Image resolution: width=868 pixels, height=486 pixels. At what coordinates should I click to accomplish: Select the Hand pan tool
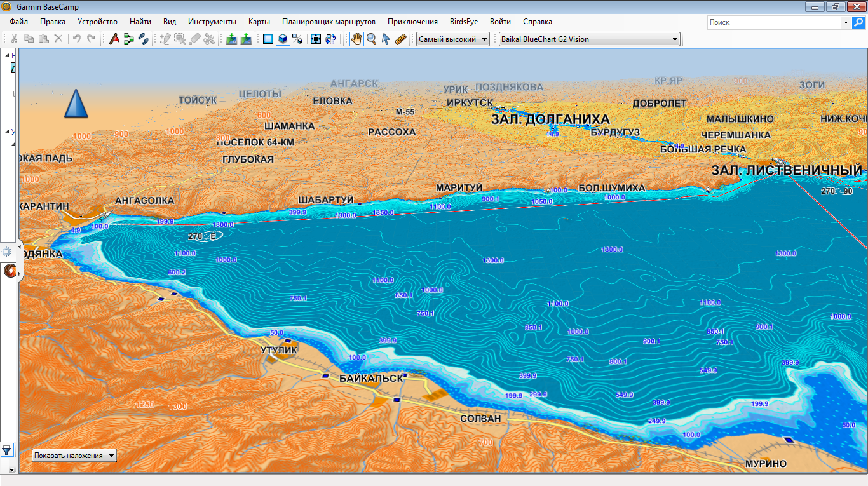[x=356, y=39]
